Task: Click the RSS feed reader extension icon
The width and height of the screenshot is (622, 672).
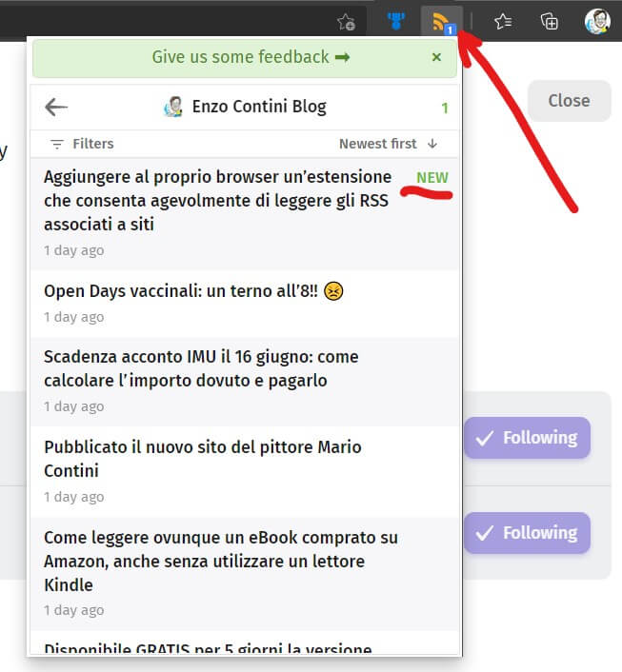Action: point(441,21)
